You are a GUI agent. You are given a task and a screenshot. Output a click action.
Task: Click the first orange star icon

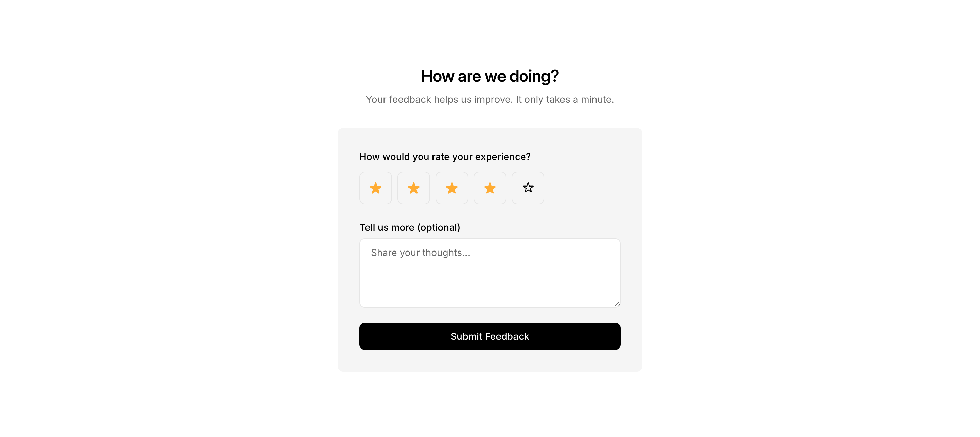click(x=375, y=188)
